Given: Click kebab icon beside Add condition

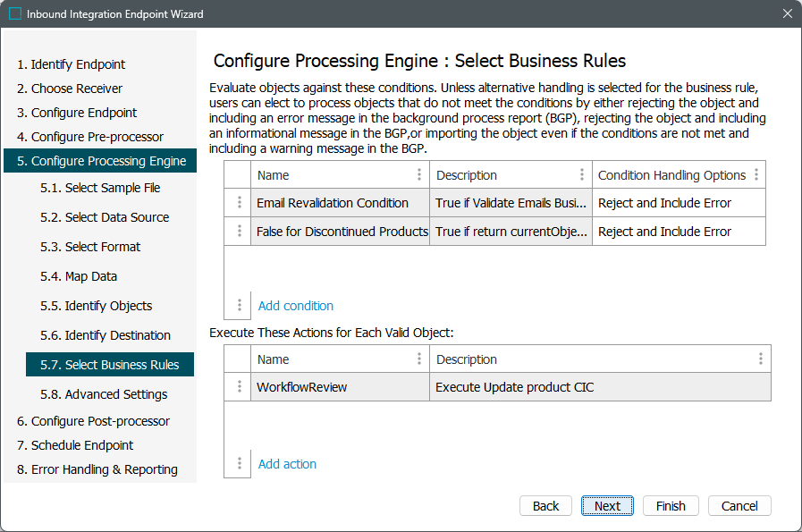Looking at the screenshot, I should coord(239,306).
